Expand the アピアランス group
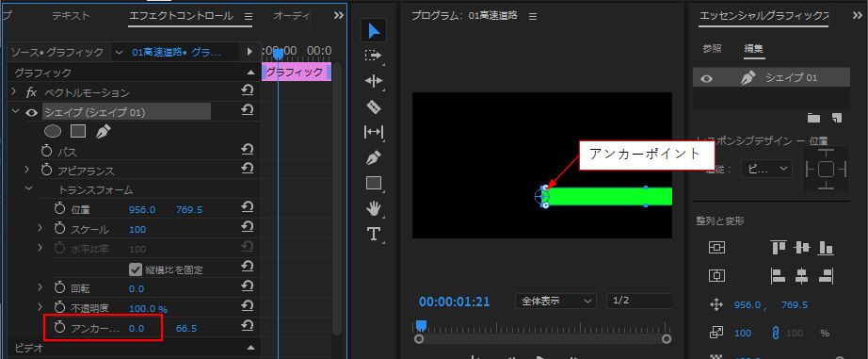This screenshot has height=359, width=868. 26,170
